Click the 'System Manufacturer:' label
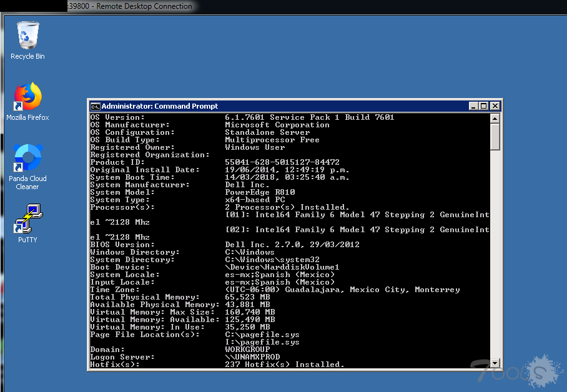Viewport: 567px width, 392px height. [140, 185]
